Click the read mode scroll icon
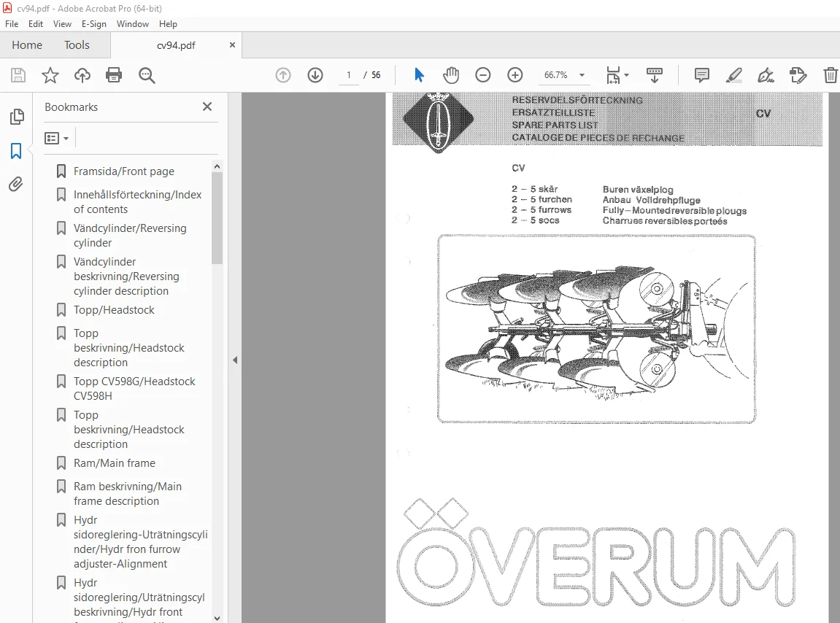 (x=654, y=75)
